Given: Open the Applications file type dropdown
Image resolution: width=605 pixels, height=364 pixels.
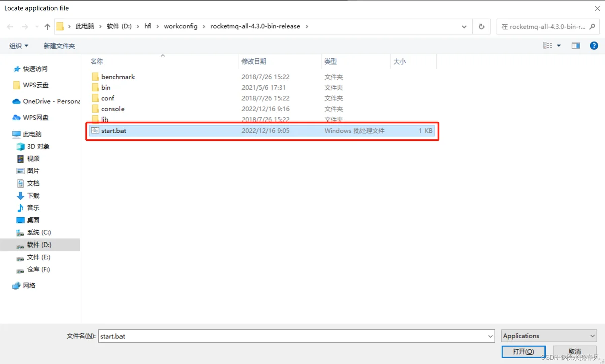Looking at the screenshot, I should click(x=549, y=336).
